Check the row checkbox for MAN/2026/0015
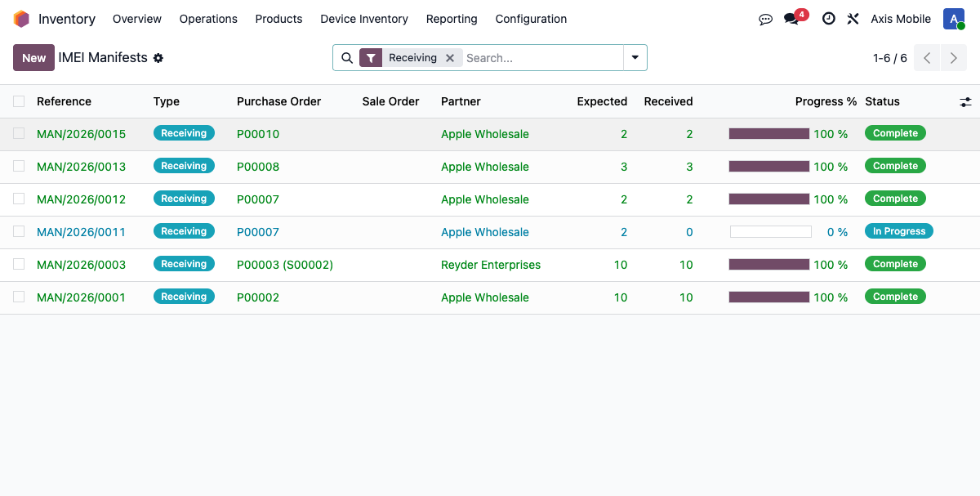 18,132
